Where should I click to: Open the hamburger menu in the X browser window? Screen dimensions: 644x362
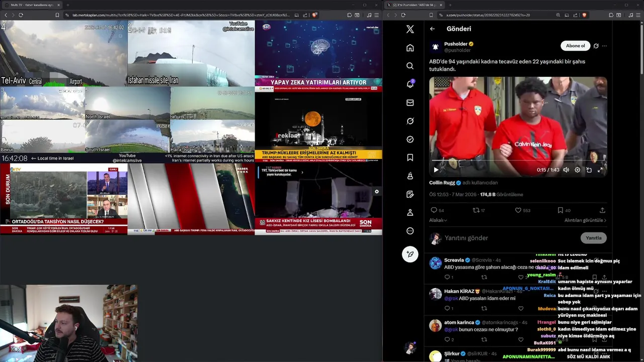[x=638, y=15]
